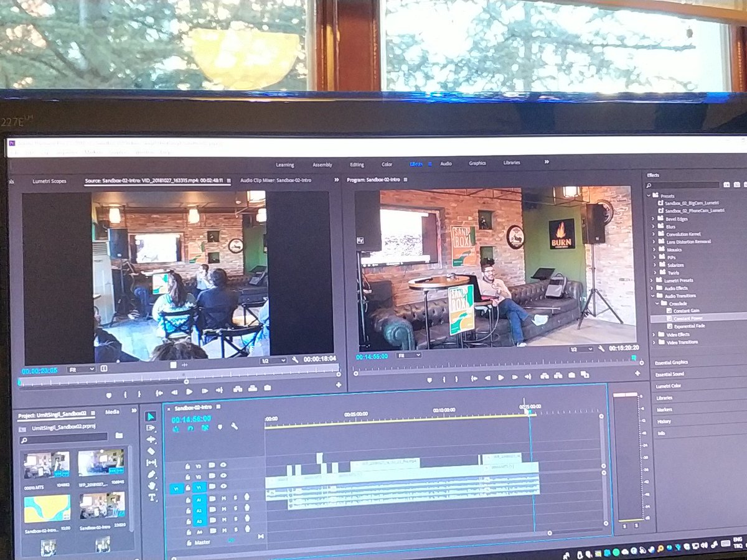747x560 pixels.
Task: Mute audio track A1
Action: click(223, 498)
